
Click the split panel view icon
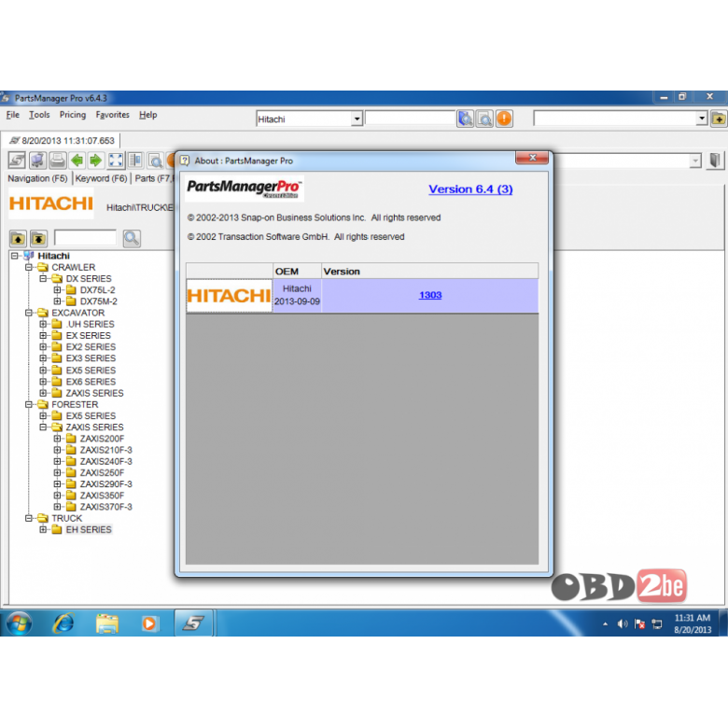click(135, 161)
